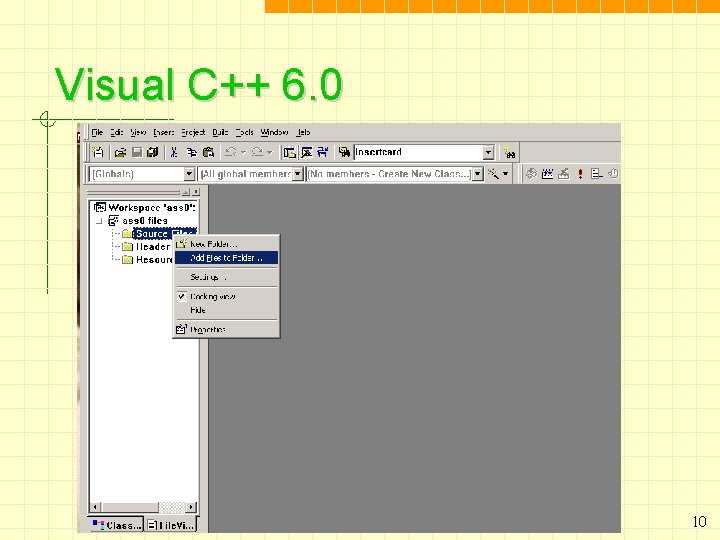The width and height of the screenshot is (720, 540).
Task: Switch to the FileView tab
Action: (171, 525)
